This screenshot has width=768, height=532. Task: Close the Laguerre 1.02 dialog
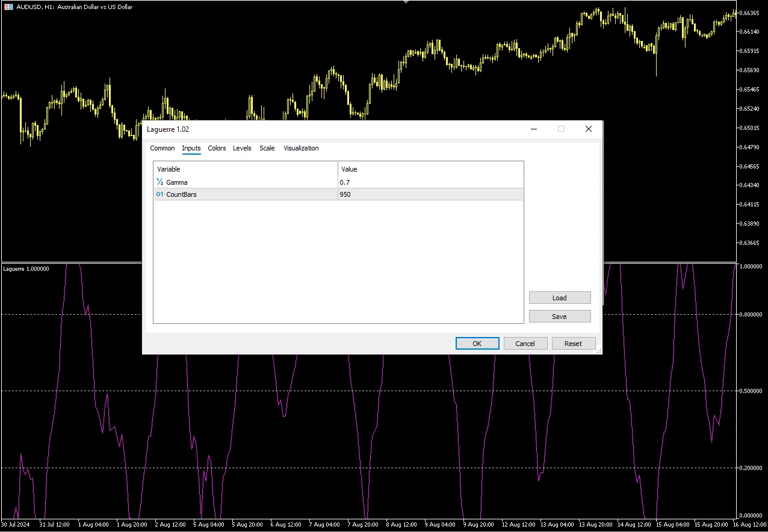click(589, 129)
